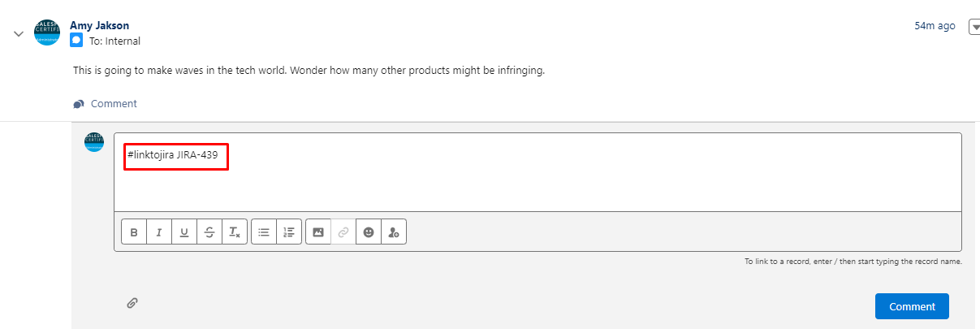Click the blue Comment button

912,306
